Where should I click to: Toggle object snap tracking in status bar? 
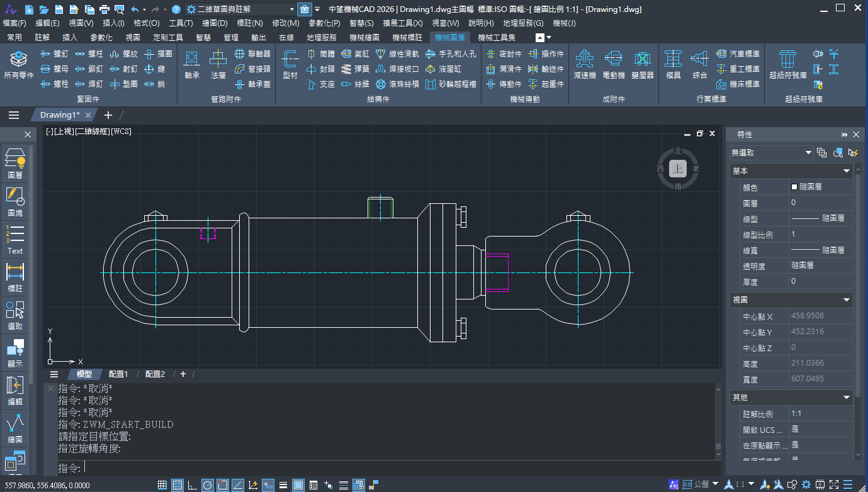point(238,485)
